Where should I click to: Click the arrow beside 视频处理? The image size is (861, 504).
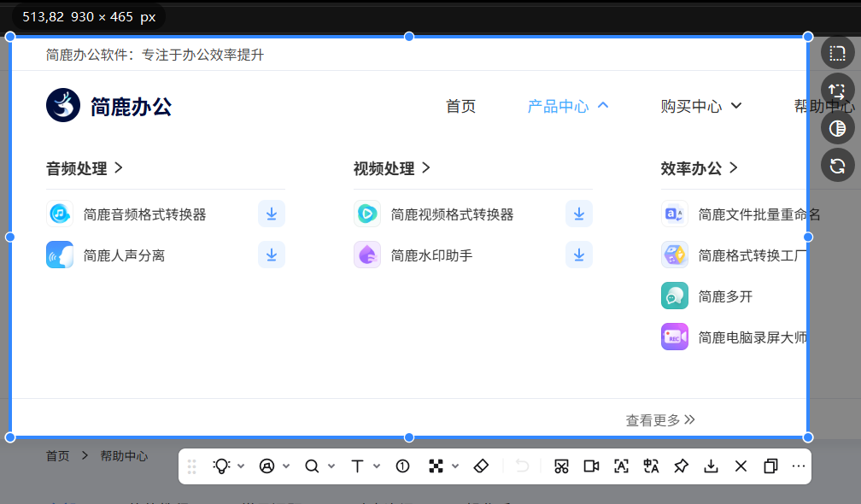click(x=426, y=168)
